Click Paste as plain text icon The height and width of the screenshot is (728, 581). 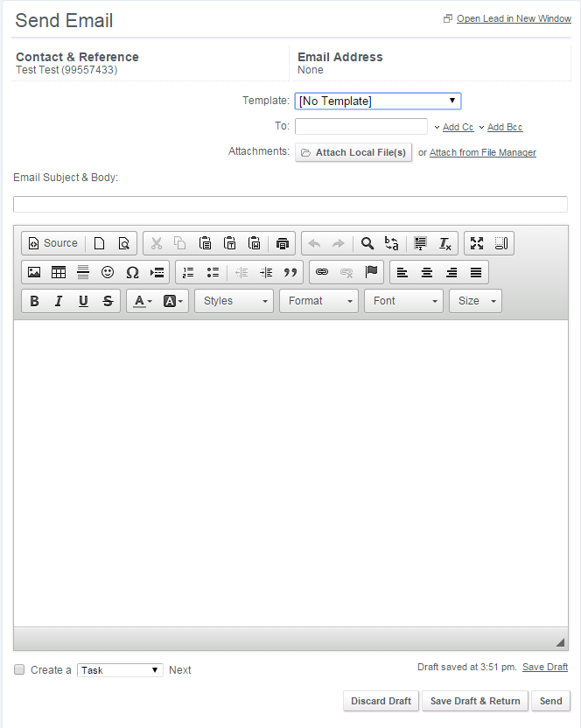[x=229, y=243]
